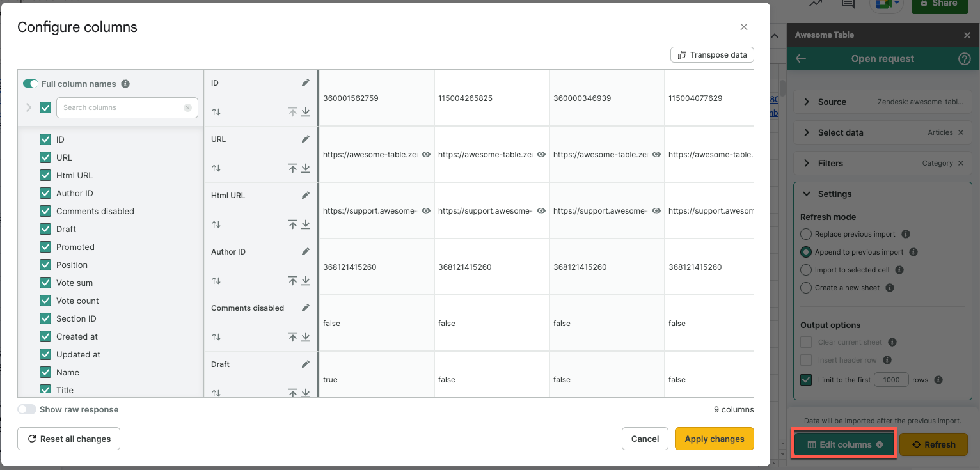Uncheck Limit to the first rows checkbox

point(806,380)
